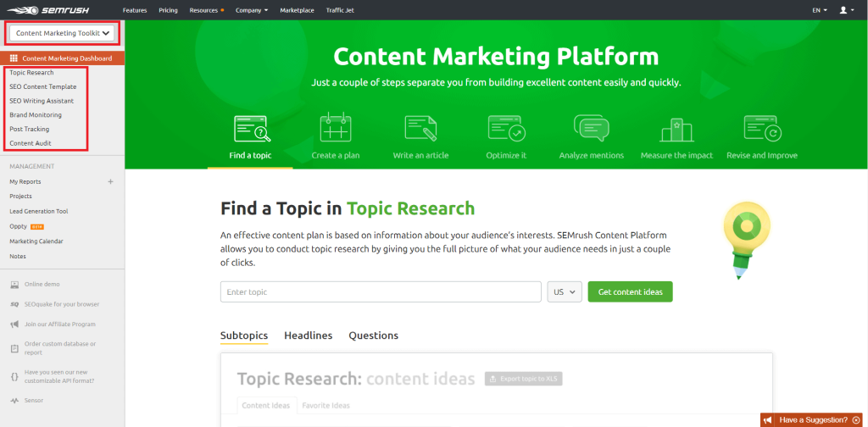Click the custom database report icon
Viewport: 868px width, 427px height.
[14, 348]
